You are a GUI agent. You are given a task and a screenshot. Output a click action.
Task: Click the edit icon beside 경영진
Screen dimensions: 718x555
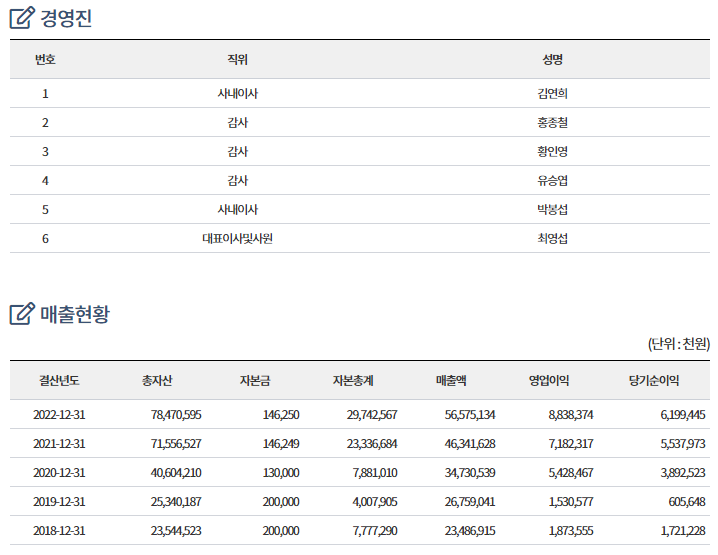[22, 18]
